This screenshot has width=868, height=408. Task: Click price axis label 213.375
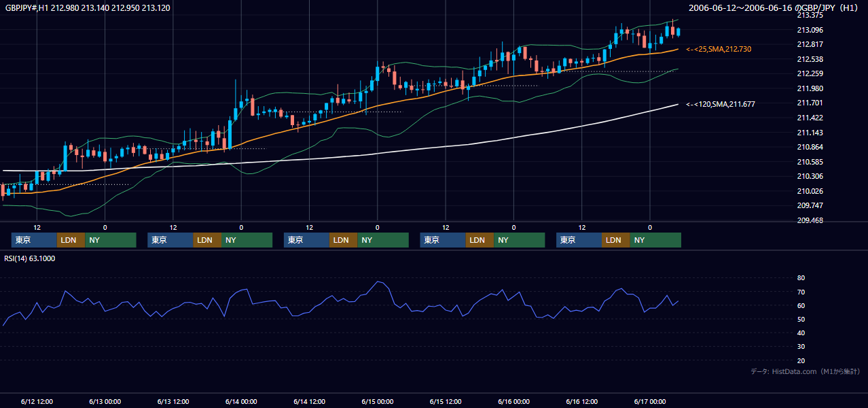pyautogui.click(x=810, y=15)
